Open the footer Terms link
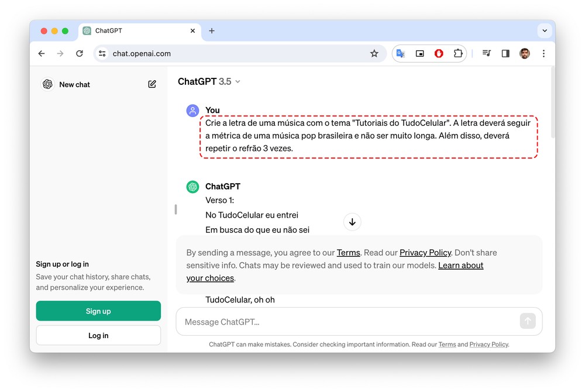The width and height of the screenshot is (585, 392). coord(447,345)
